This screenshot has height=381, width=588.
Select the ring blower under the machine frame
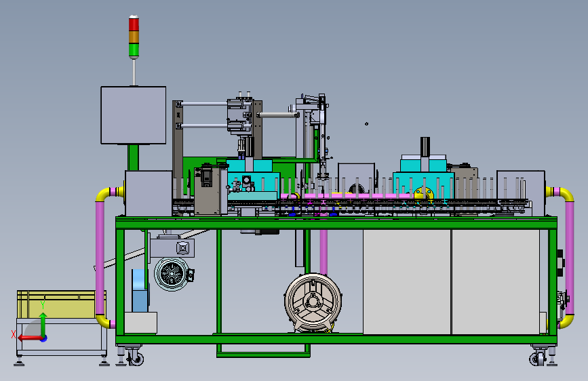[x=313, y=302]
